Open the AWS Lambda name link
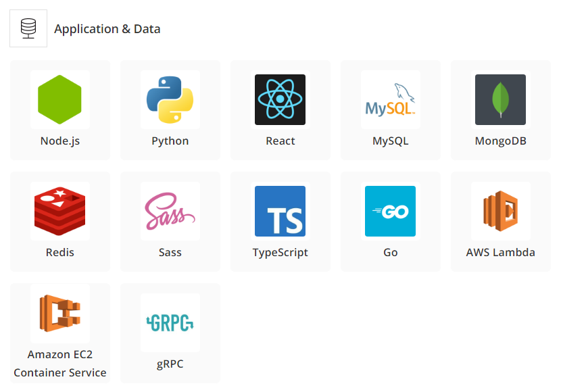Image resolution: width=561 pixels, height=392 pixels. (x=501, y=253)
